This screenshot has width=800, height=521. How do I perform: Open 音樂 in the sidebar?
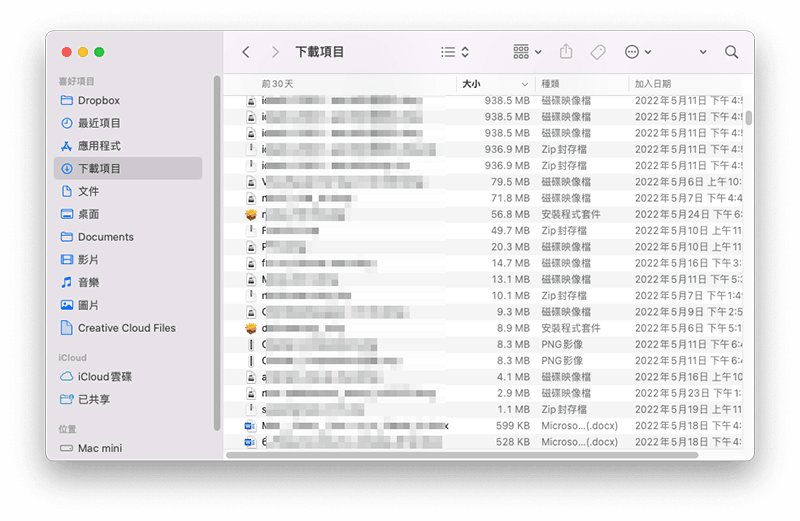click(128, 282)
